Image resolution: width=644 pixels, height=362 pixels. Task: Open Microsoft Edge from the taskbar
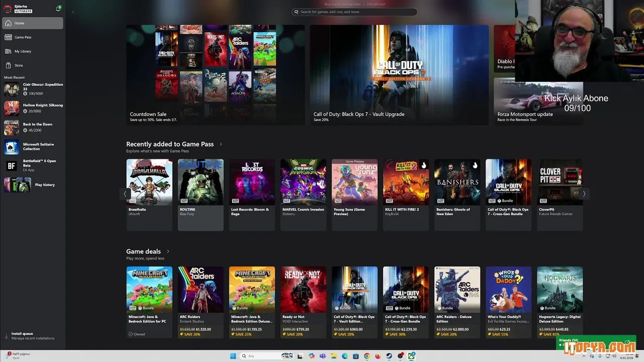pyautogui.click(x=345, y=356)
